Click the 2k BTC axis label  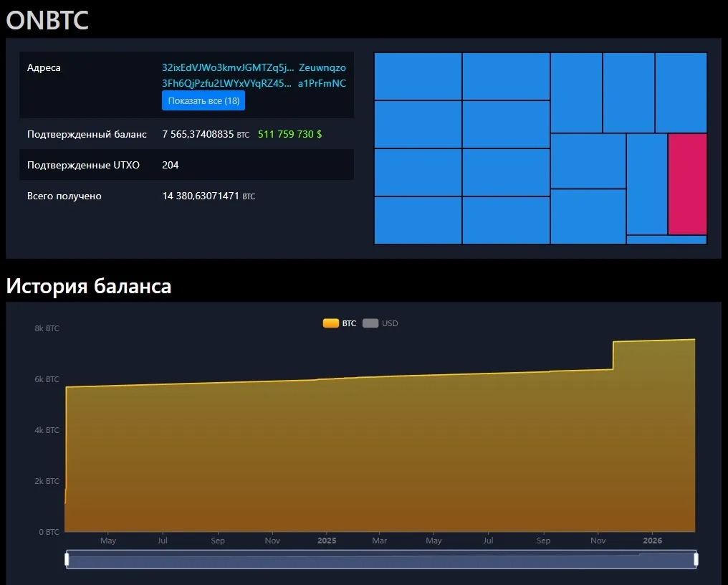click(x=47, y=481)
